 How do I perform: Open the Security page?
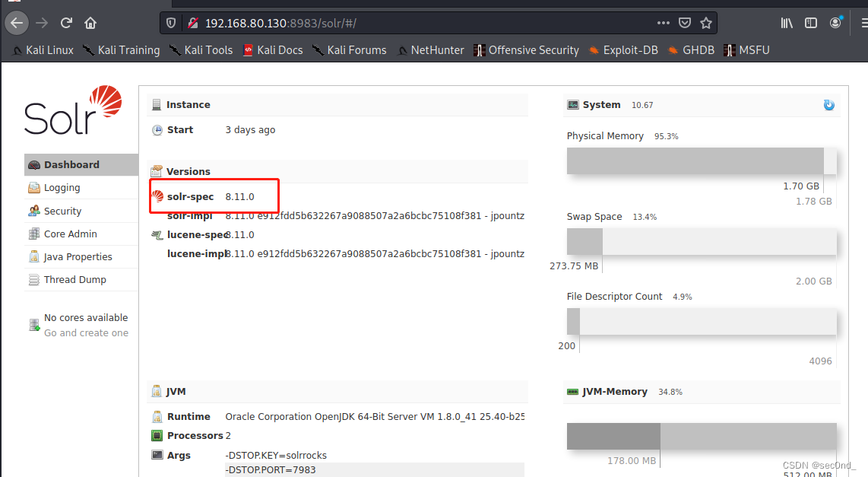pos(81,211)
